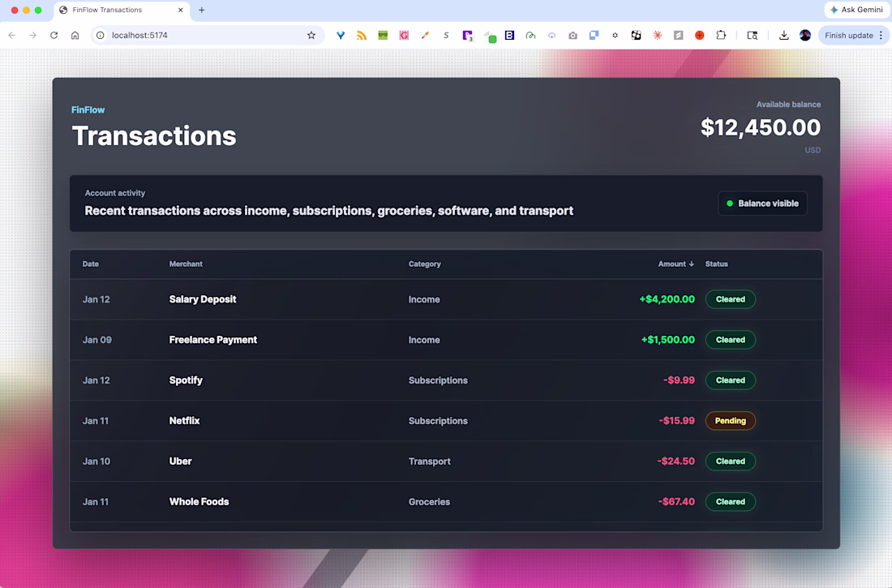Toggle the Balance visible switch

[x=762, y=204]
